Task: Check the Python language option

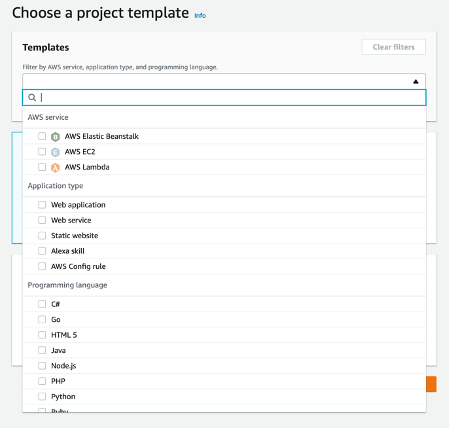Action: pos(42,396)
